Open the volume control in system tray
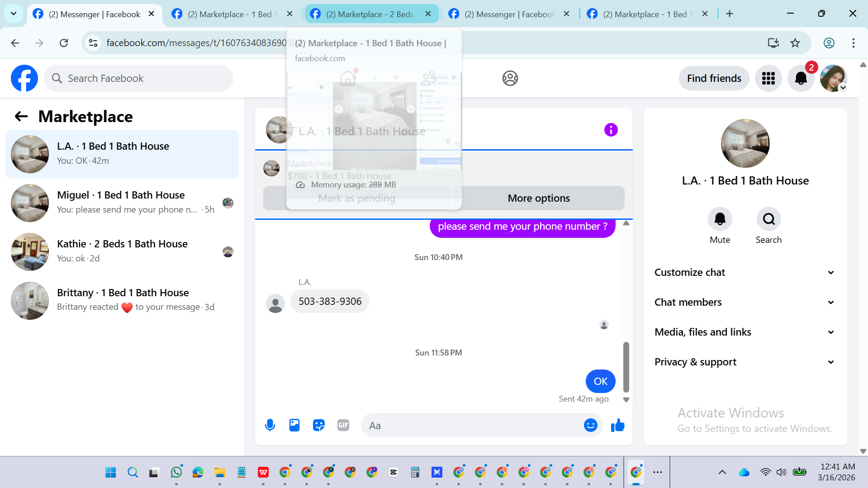This screenshot has height=488, width=868. coord(781,472)
